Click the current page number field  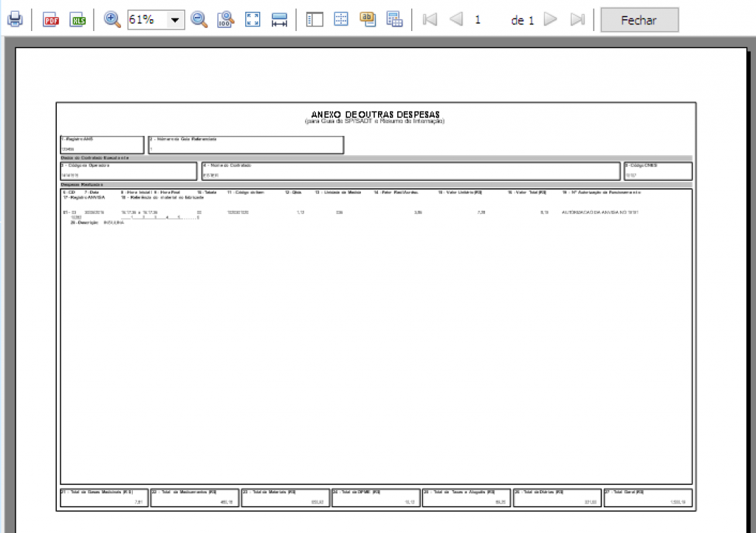478,20
